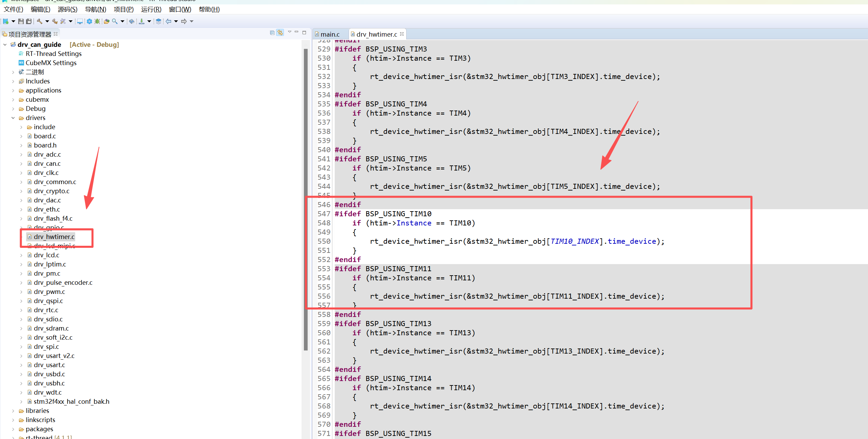The image size is (868, 439).
Task: Expand the packages folder
Action: (13, 429)
